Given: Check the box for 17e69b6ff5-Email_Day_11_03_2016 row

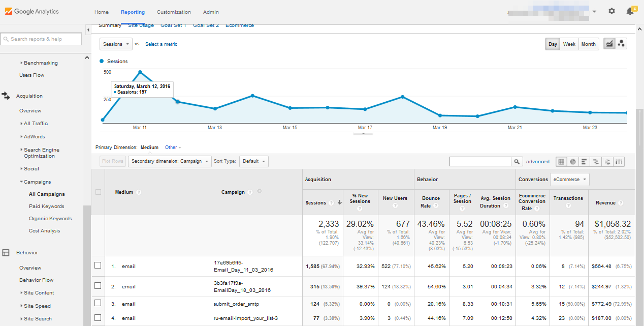Looking at the screenshot, I should click(98, 265).
